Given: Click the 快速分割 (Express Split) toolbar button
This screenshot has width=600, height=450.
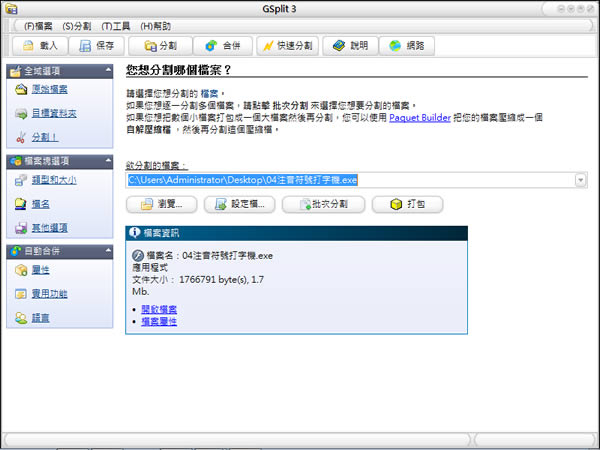Looking at the screenshot, I should click(x=287, y=46).
